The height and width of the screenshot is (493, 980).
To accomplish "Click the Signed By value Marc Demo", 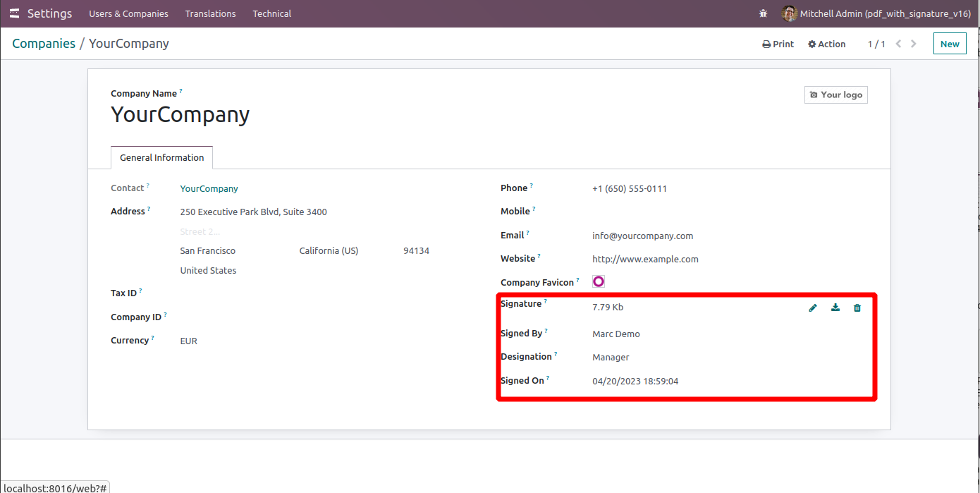I will point(616,334).
